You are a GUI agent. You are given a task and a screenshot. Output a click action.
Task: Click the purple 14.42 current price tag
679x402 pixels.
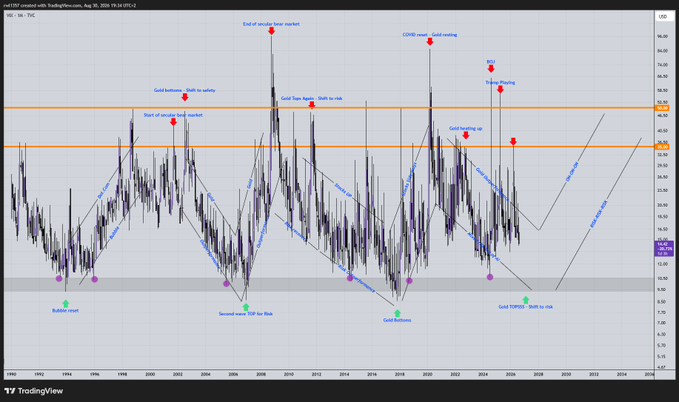coord(665,249)
